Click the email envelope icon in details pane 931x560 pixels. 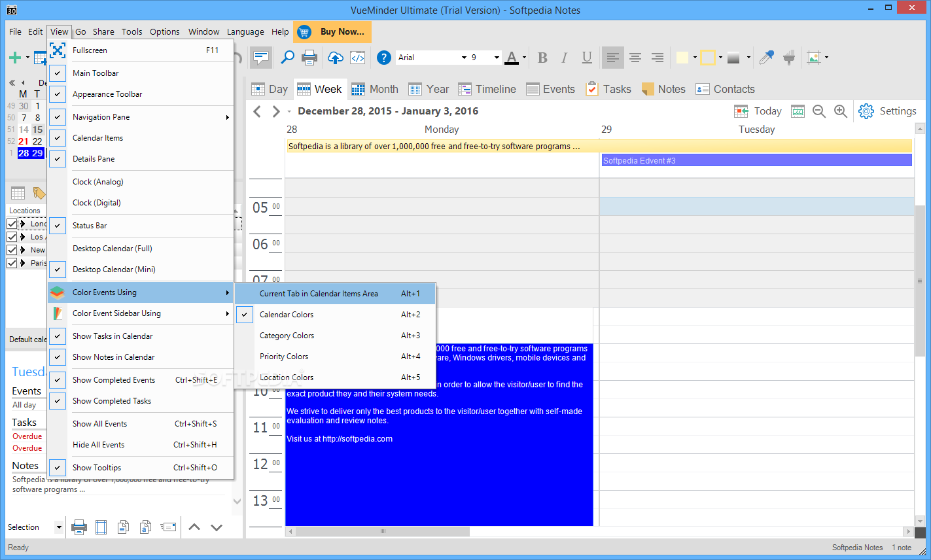168,527
